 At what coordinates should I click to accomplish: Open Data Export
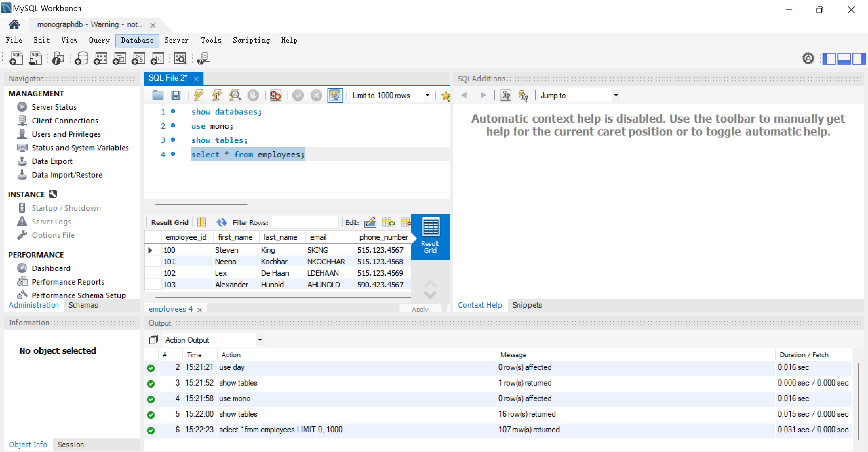[52, 161]
